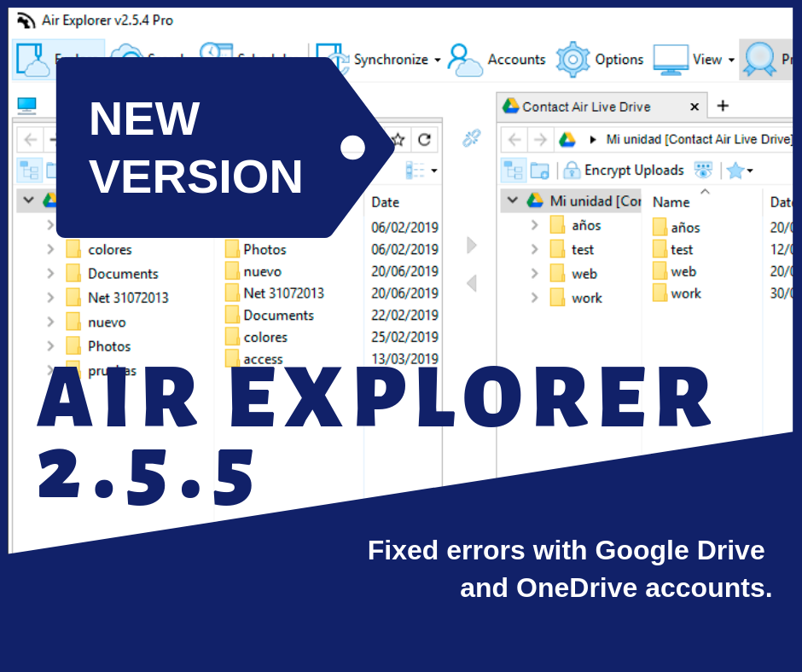Toggle Encrypt Uploads
The width and height of the screenshot is (802, 672).
(x=624, y=171)
